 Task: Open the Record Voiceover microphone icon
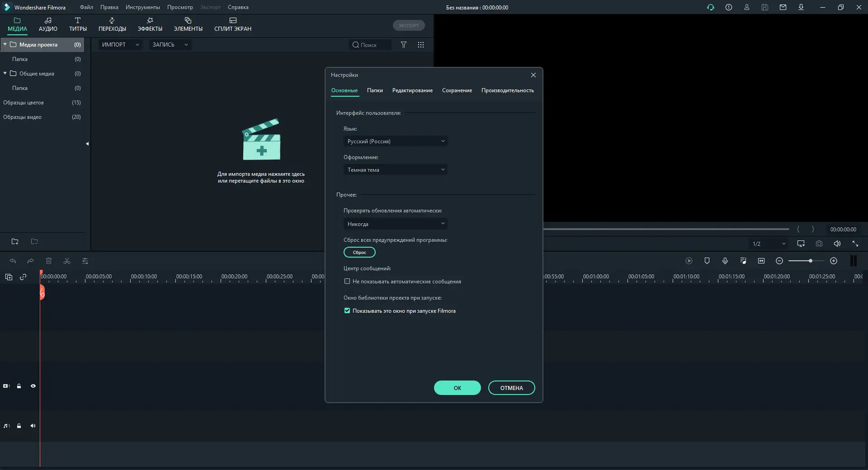pyautogui.click(x=725, y=261)
